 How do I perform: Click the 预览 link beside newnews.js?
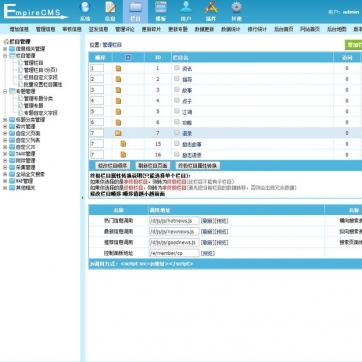pyautogui.click(x=221, y=232)
